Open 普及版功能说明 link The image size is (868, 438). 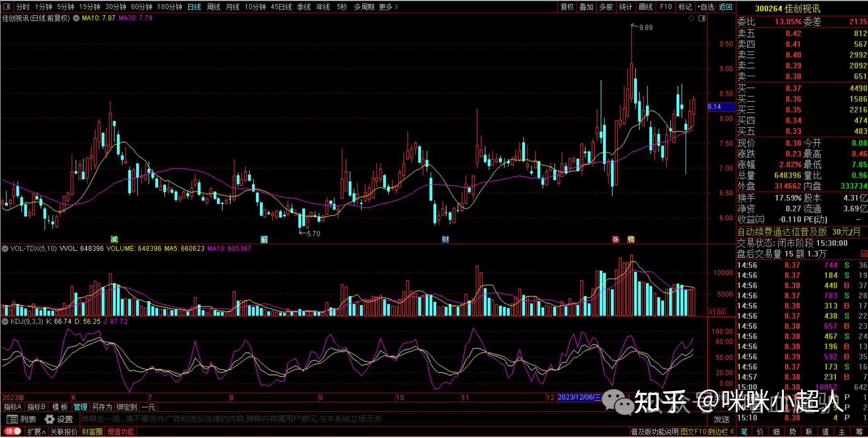(655, 432)
